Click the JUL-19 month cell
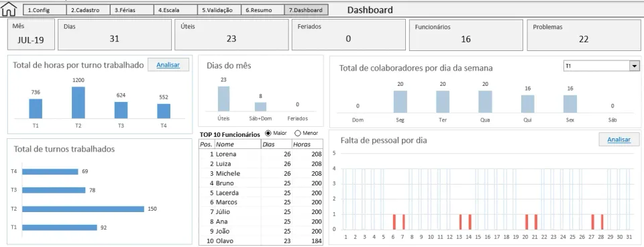This screenshot has height=247, width=644. coord(31,40)
